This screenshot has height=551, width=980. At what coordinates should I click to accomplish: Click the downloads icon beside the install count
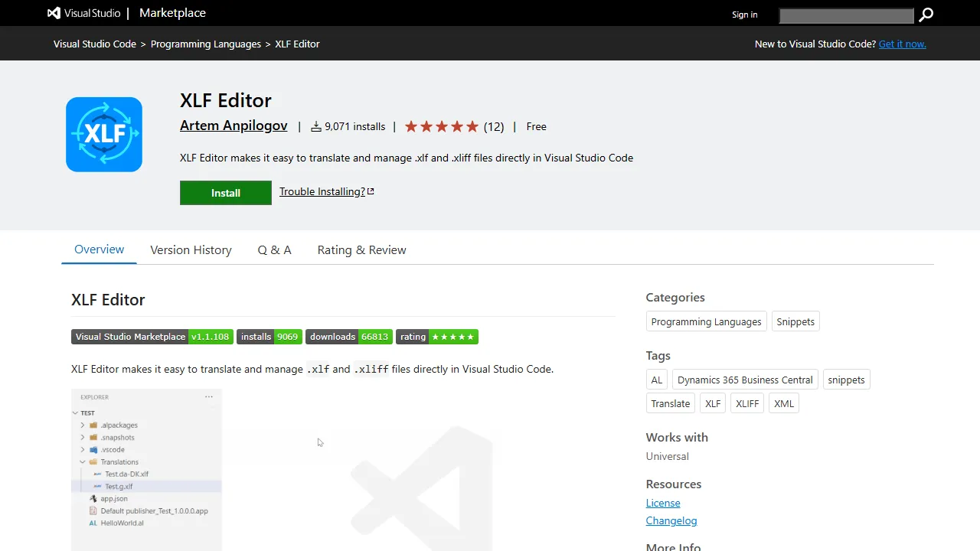pos(315,126)
